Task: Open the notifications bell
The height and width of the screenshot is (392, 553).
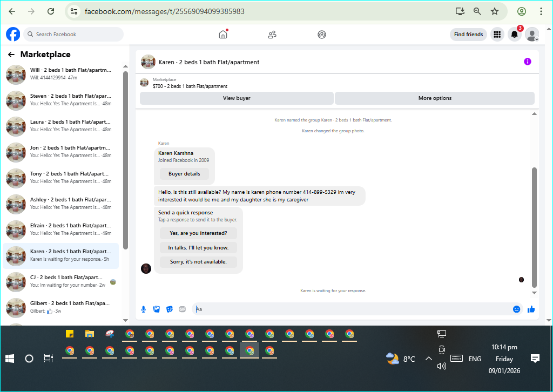Action: click(515, 34)
